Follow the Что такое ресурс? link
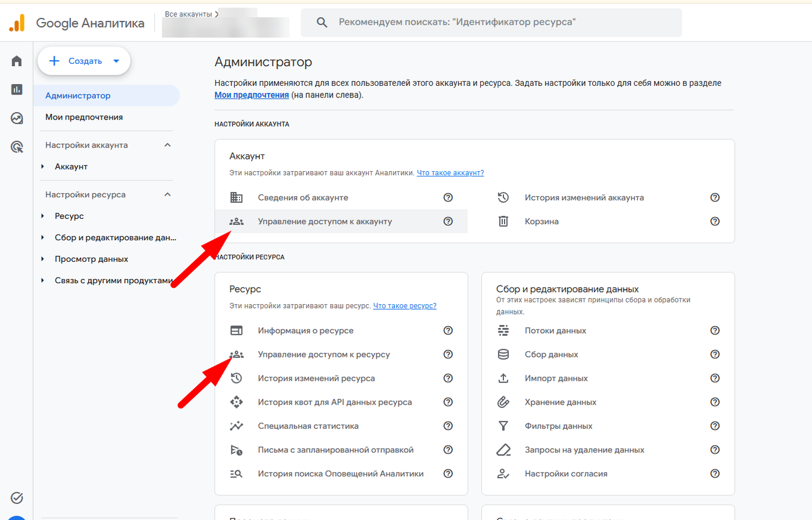The image size is (812, 520). tap(405, 306)
